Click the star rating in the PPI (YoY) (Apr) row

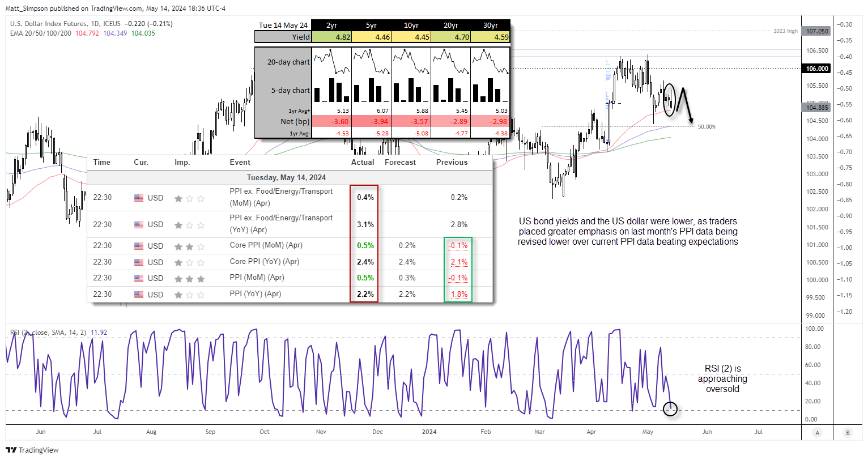(189, 295)
